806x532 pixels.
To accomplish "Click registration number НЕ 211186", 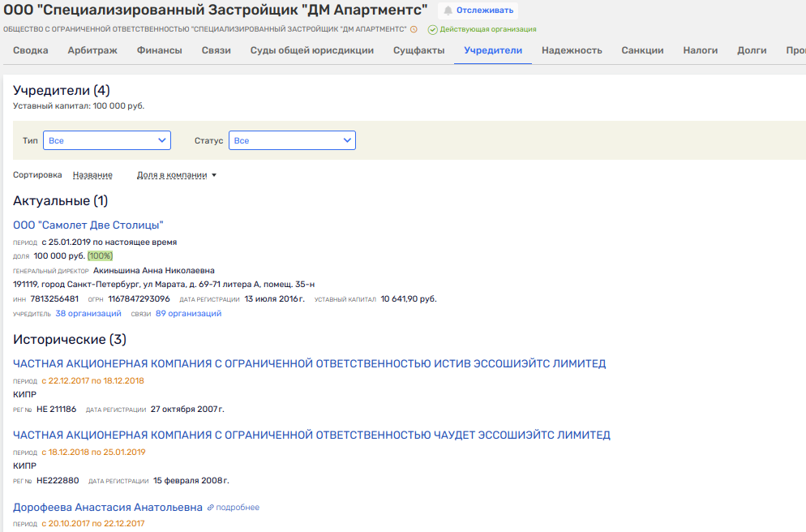I will point(57,410).
